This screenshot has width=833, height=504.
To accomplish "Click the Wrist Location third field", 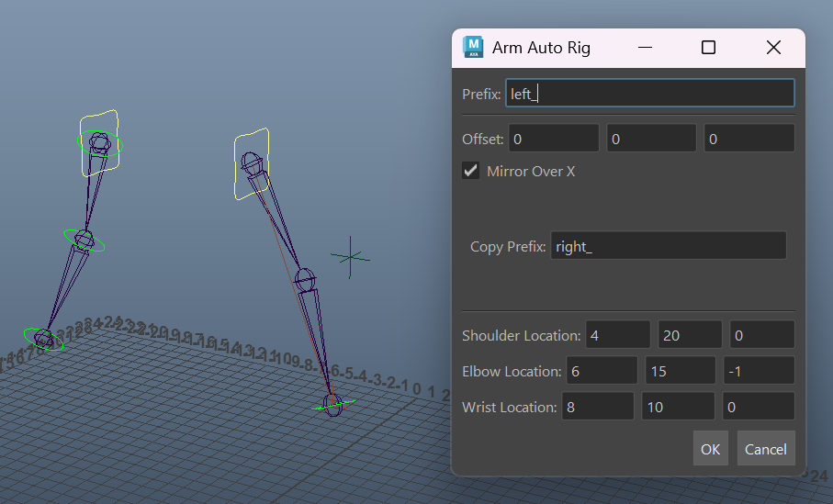I will coord(758,407).
